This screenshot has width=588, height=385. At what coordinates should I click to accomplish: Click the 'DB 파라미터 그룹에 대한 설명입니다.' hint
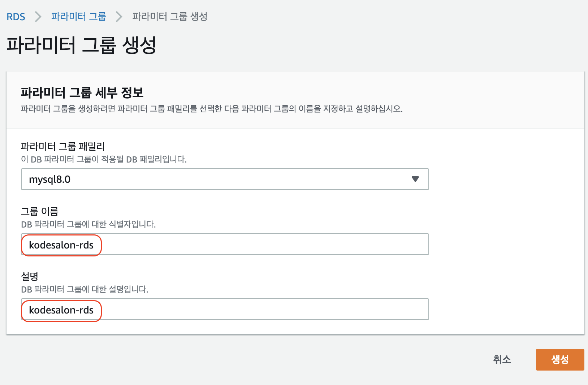pyautogui.click(x=85, y=289)
